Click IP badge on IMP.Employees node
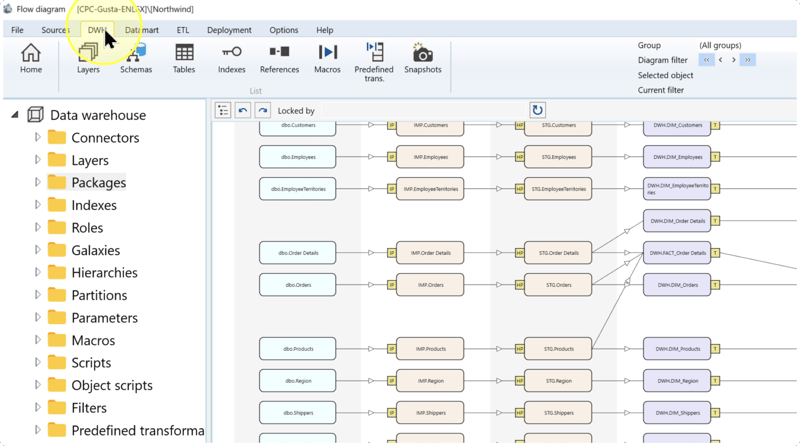Viewport: 800px width, 446px height. pyautogui.click(x=391, y=157)
